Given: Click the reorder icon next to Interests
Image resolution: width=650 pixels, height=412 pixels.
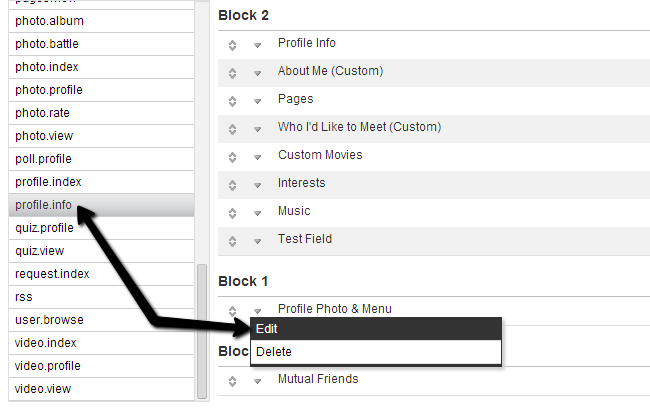Looking at the screenshot, I should tap(232, 184).
